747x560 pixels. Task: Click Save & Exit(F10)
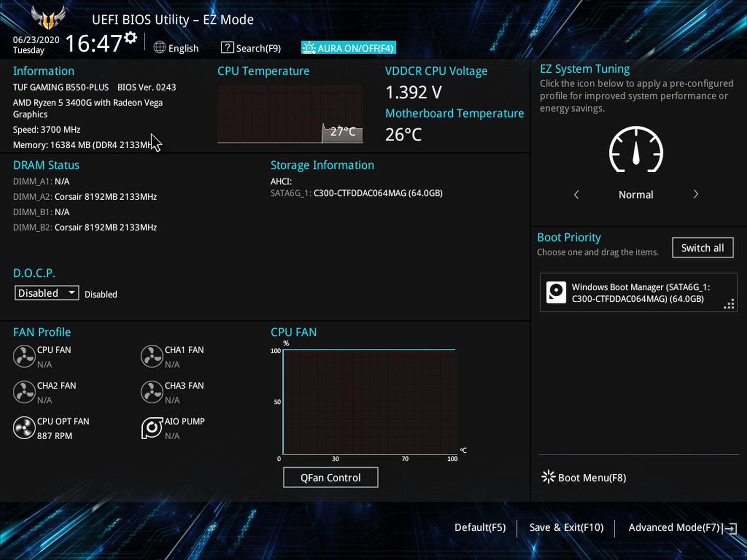pyautogui.click(x=566, y=527)
